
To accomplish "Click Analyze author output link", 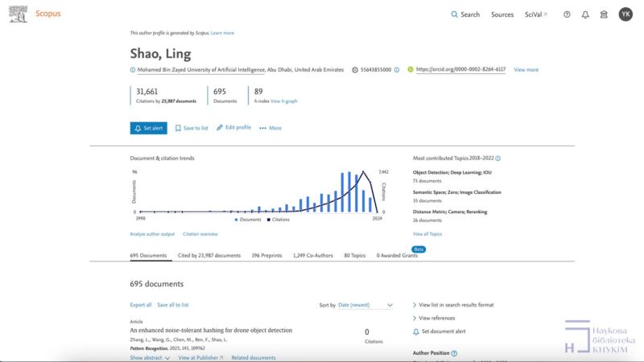I will (x=152, y=234).
